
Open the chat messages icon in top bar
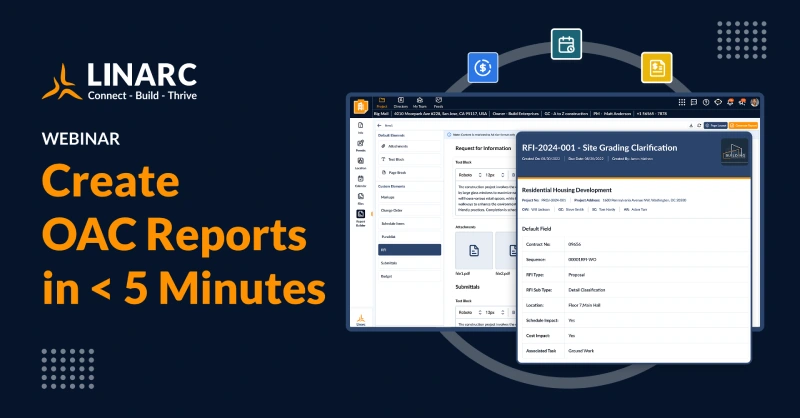(x=694, y=102)
